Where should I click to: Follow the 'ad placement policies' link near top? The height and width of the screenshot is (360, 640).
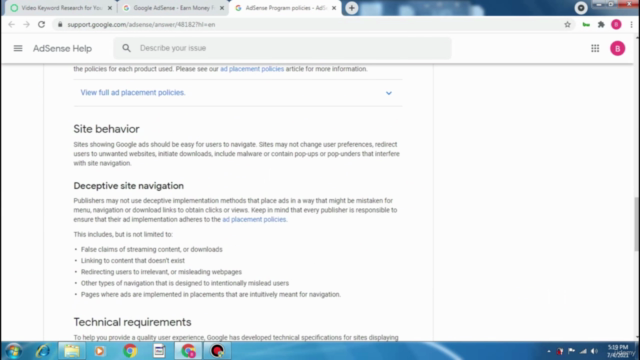[252, 69]
